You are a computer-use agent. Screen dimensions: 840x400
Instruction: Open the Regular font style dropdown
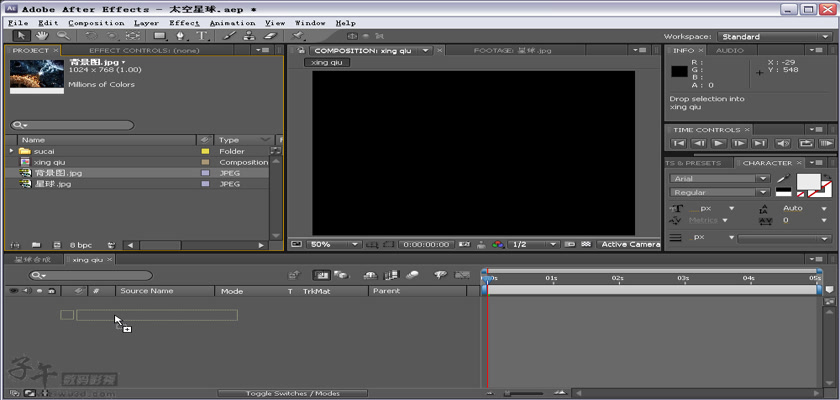coord(720,192)
